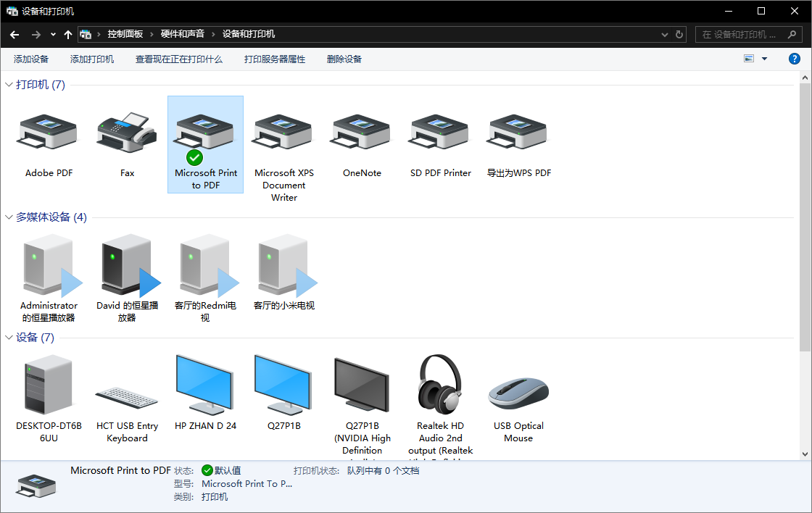This screenshot has height=513, width=812.
Task: Click model text Microsoft Print To P...
Action: tap(247, 483)
